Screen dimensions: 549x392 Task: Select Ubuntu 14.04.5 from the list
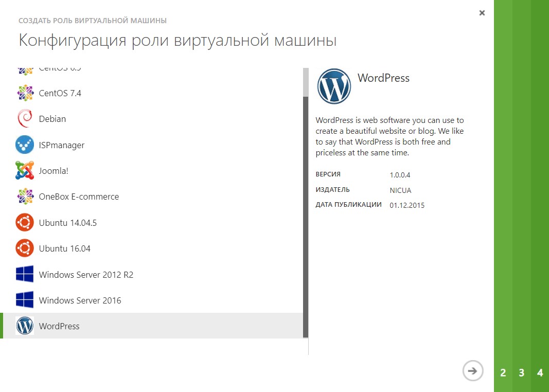(x=152, y=223)
